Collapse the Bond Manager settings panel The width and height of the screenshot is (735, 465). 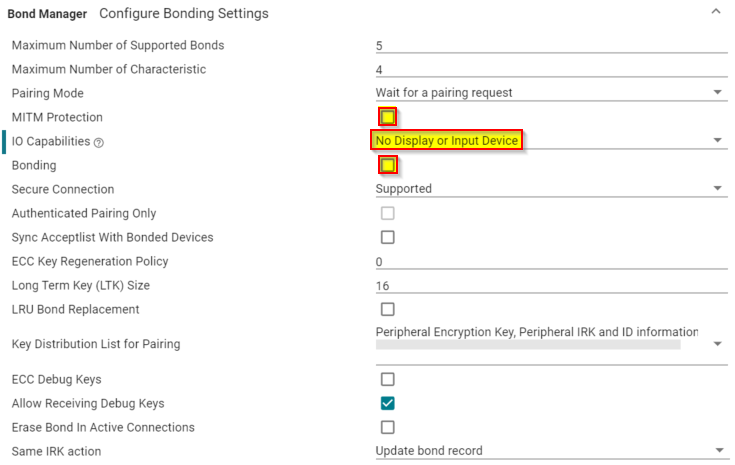[715, 12]
